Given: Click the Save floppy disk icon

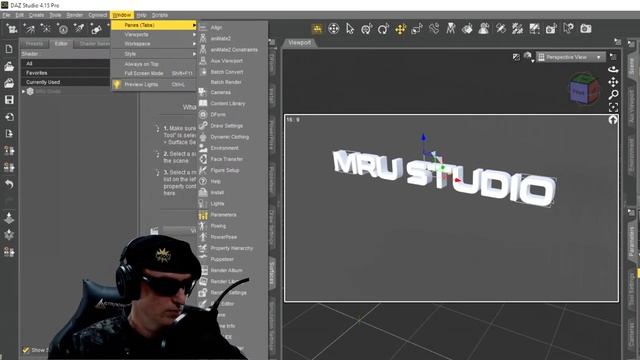Looking at the screenshot, I should [x=9, y=100].
